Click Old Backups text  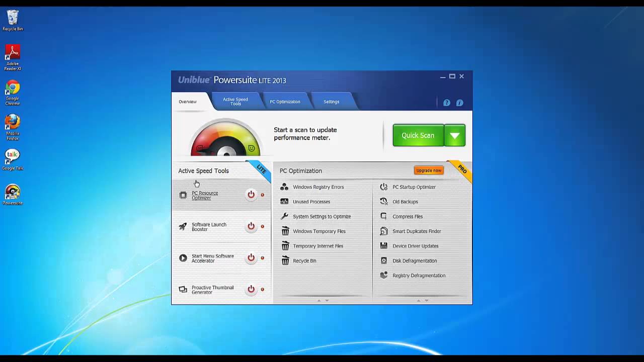pos(405,202)
